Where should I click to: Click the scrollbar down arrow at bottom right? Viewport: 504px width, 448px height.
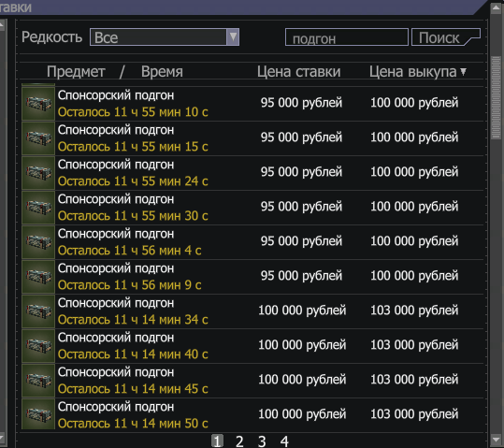click(x=496, y=440)
